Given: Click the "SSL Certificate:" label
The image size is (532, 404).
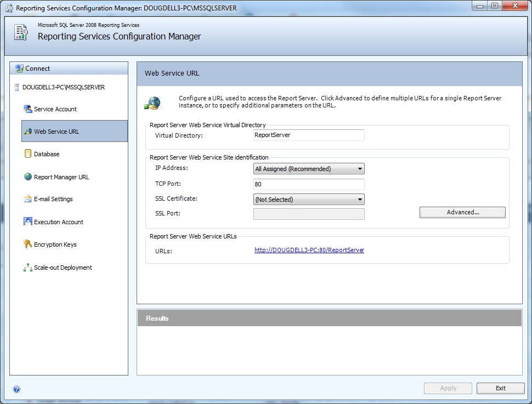Looking at the screenshot, I should click(x=176, y=198).
